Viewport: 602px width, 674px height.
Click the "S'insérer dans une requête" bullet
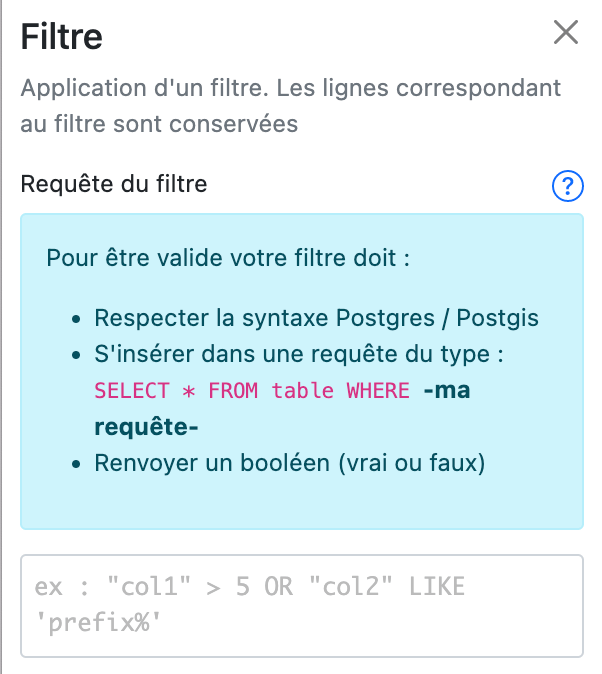point(297,354)
